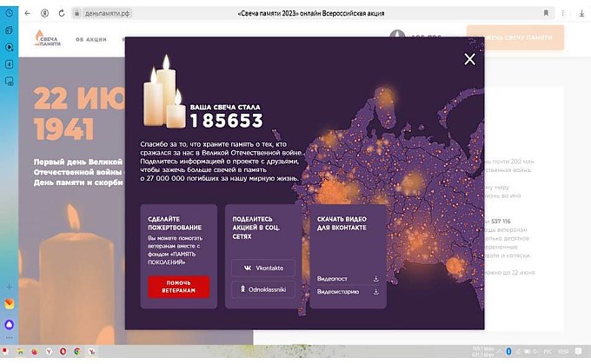
Task: Open the «Об акции» menu item
Action: click(91, 39)
